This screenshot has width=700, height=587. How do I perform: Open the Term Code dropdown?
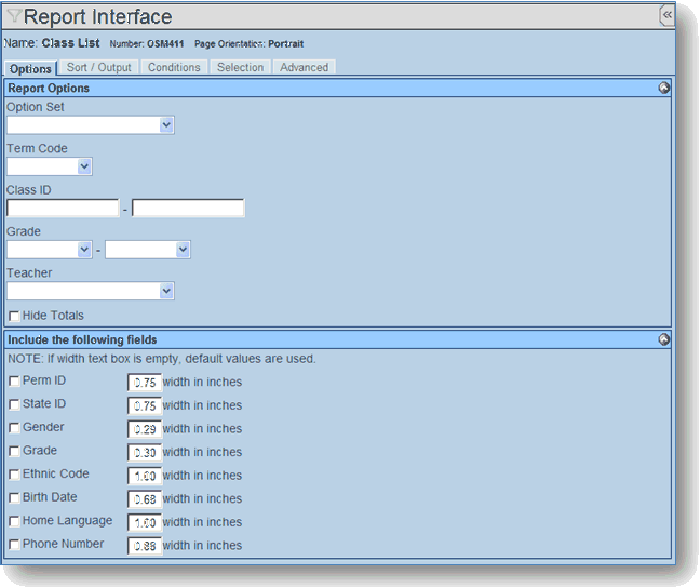[50, 167]
